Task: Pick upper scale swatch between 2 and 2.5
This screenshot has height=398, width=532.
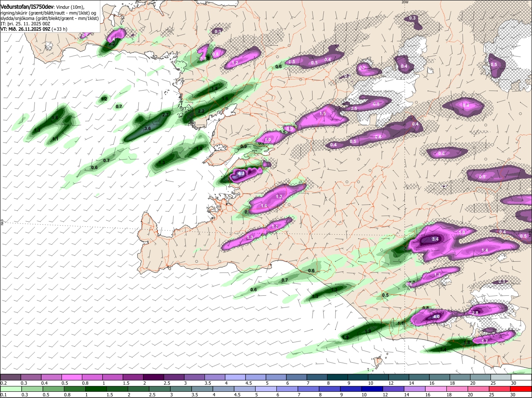Action: point(153,377)
